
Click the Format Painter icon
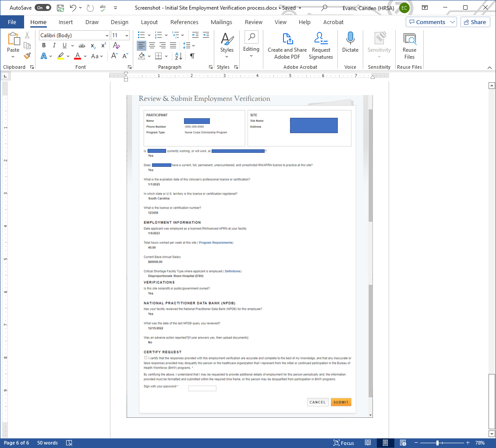(27, 56)
